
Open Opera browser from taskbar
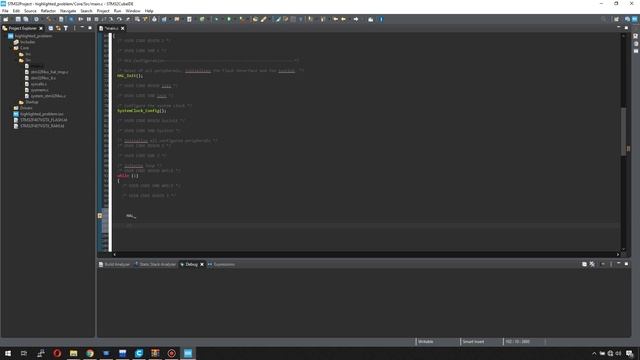pyautogui.click(x=57, y=353)
